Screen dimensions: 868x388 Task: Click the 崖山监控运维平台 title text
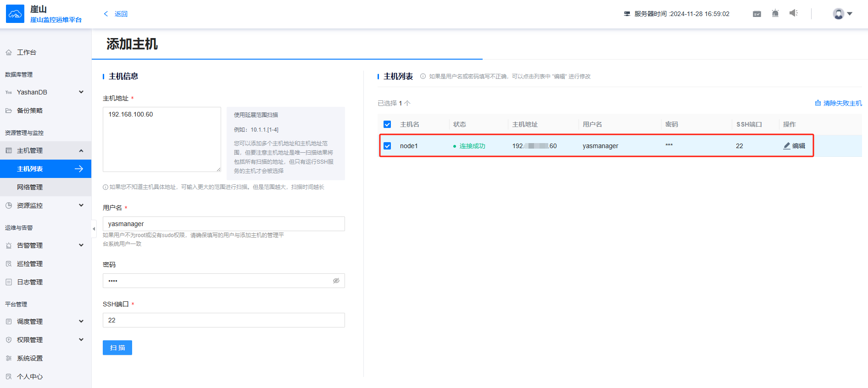point(56,20)
